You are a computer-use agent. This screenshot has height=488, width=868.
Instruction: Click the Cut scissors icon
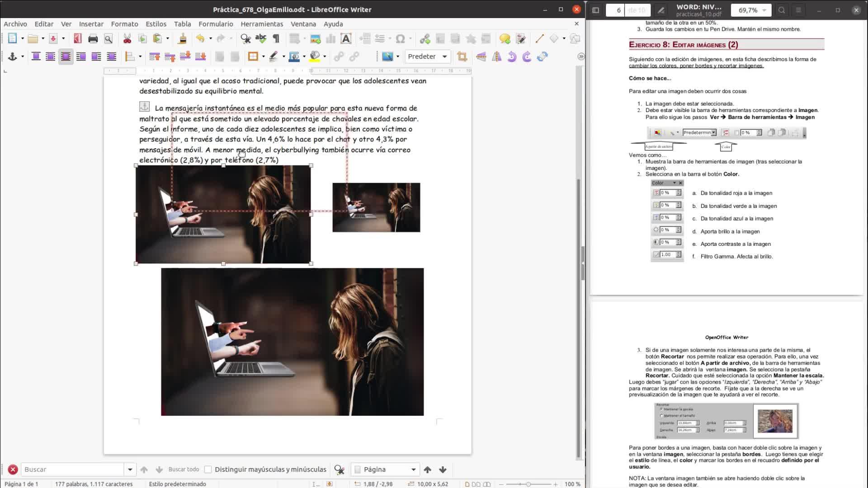pyautogui.click(x=127, y=39)
